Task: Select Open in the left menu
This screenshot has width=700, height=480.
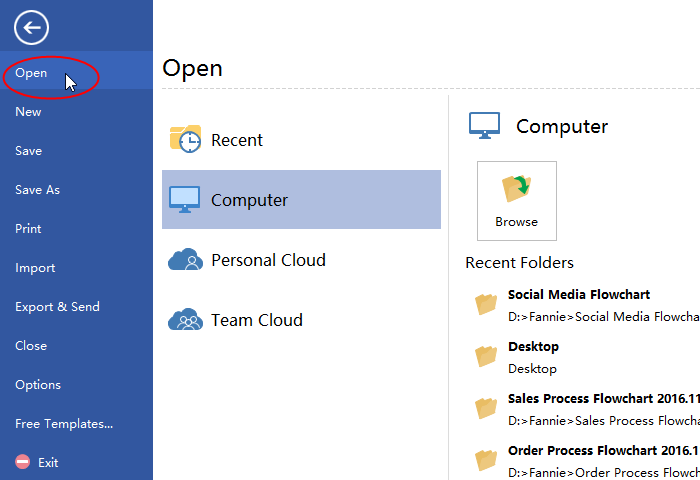Action: coord(32,73)
